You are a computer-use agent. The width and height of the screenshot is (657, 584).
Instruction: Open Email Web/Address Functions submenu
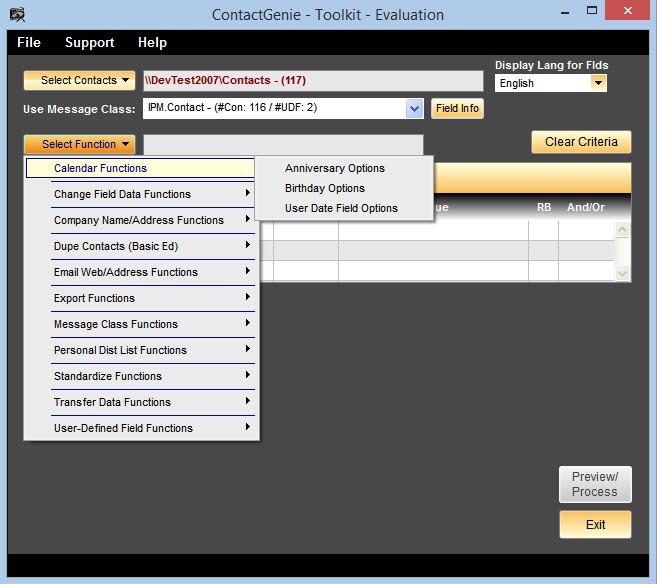tap(142, 272)
